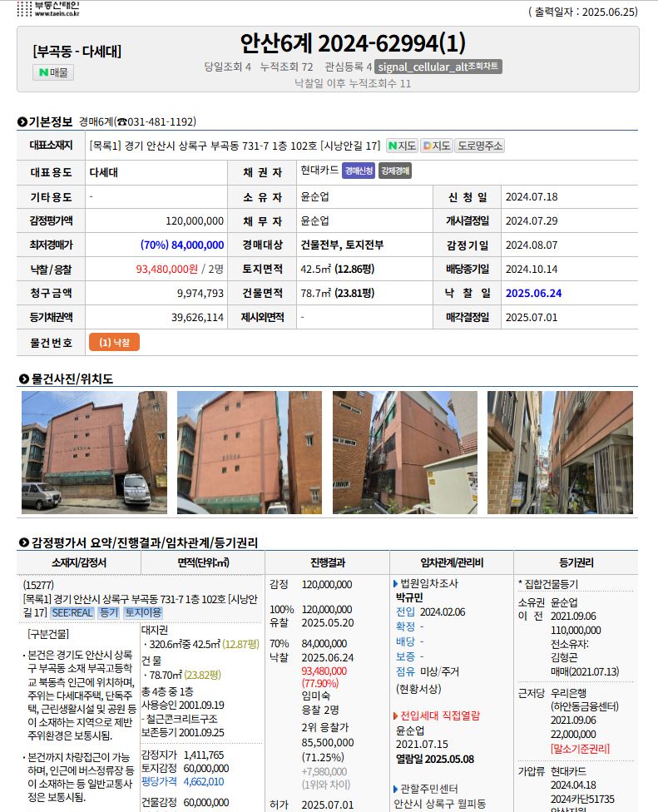The image size is (658, 812).
Task: Click the 신청일 2024.07.18 date
Action: [532, 197]
